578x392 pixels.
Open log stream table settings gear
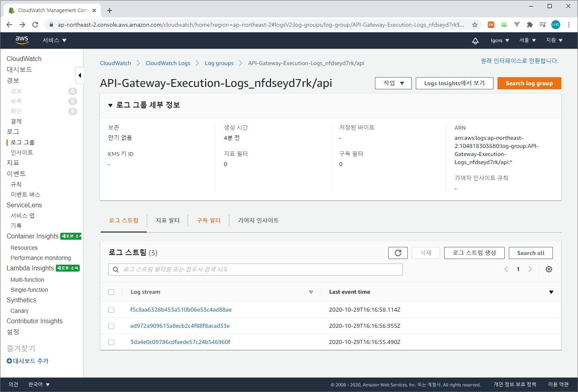(x=549, y=269)
